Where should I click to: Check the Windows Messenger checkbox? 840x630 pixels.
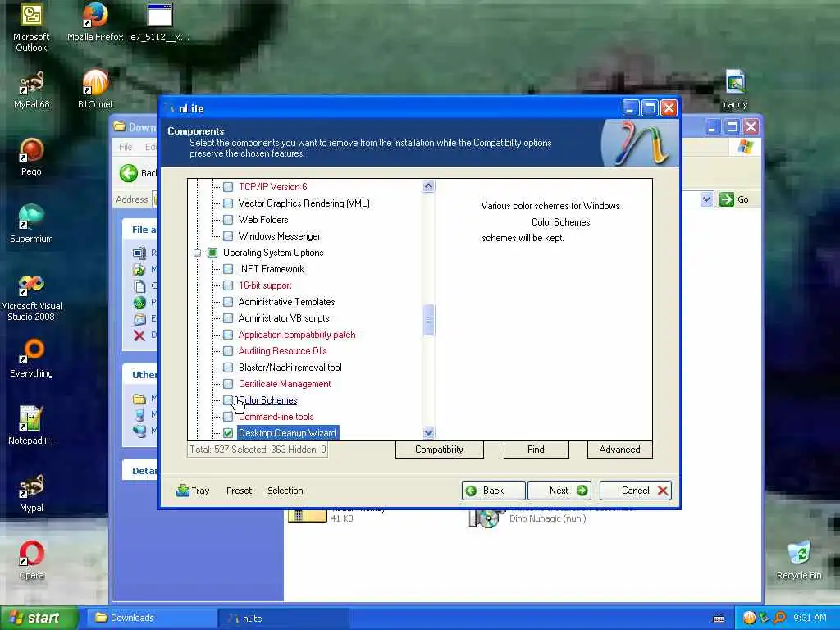pyautogui.click(x=228, y=236)
